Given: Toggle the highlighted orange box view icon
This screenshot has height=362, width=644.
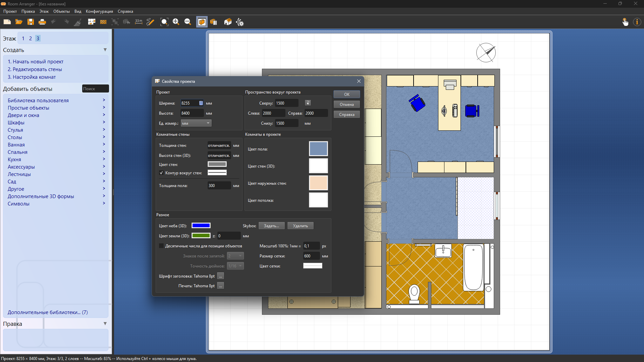Looking at the screenshot, I should click(202, 22).
